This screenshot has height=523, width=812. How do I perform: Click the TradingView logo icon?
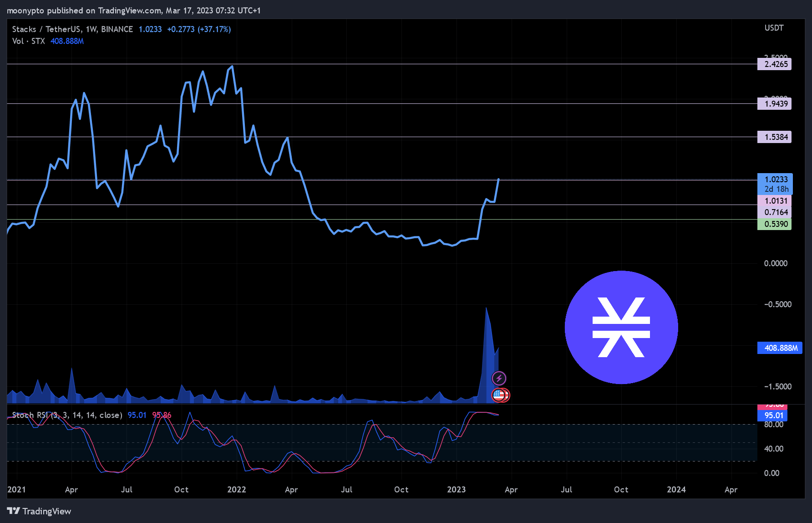click(x=13, y=511)
